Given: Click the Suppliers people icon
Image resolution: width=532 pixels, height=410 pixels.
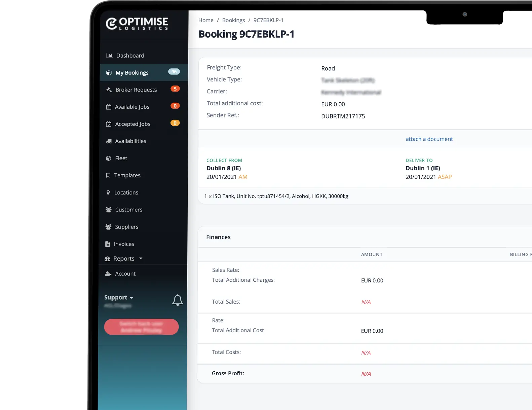Looking at the screenshot, I should 108,227.
